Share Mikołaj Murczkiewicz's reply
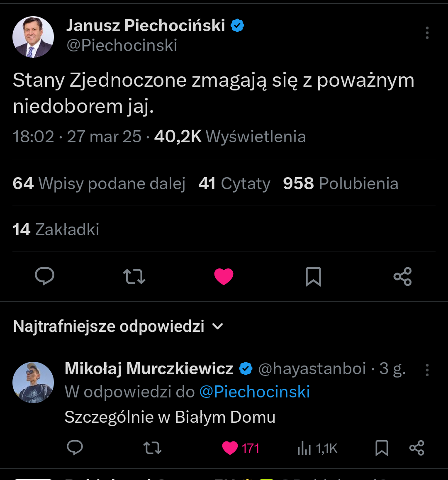Viewport: 448px width, 480px height. 416,448
